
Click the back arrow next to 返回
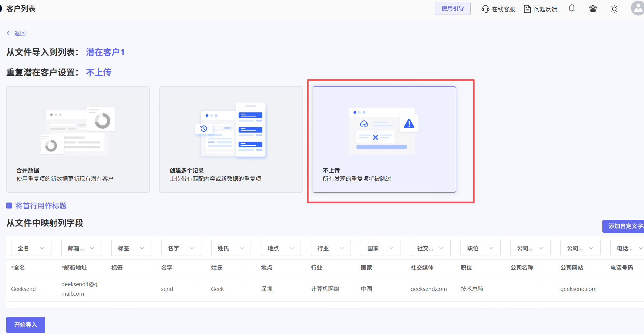pyautogui.click(x=10, y=33)
